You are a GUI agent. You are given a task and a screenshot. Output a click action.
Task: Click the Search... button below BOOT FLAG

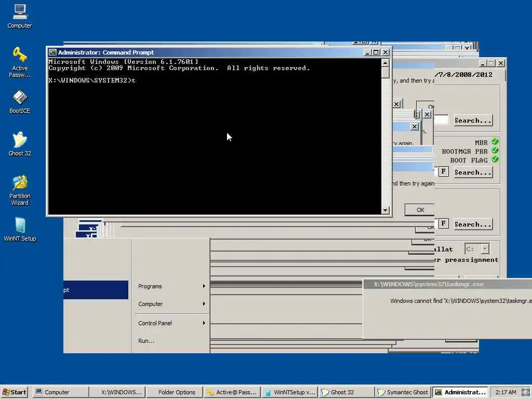pos(473,172)
